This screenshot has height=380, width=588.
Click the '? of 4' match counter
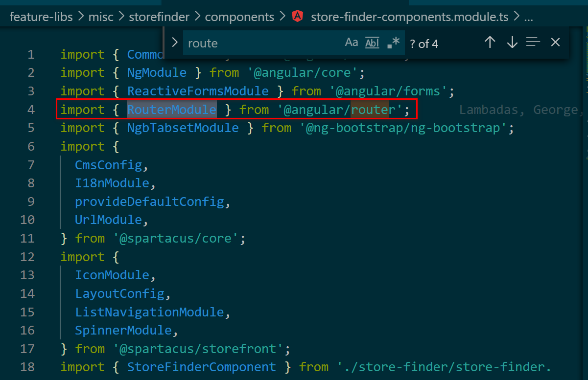click(424, 44)
